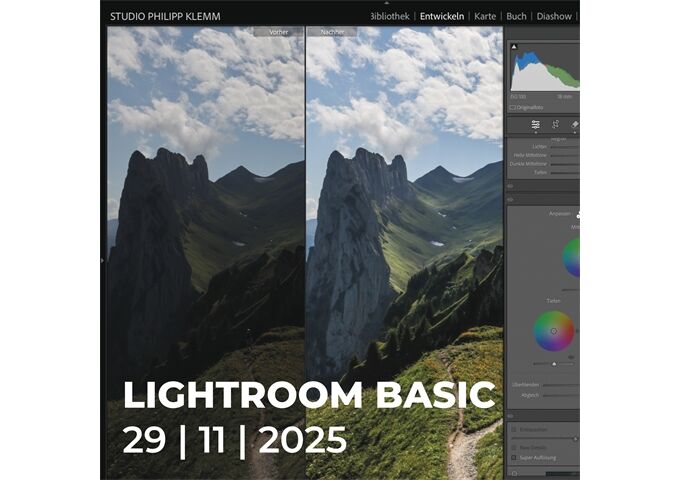This screenshot has width=680, height=480.
Task: Enable the Originalfoto checkbox
Action: (x=513, y=108)
